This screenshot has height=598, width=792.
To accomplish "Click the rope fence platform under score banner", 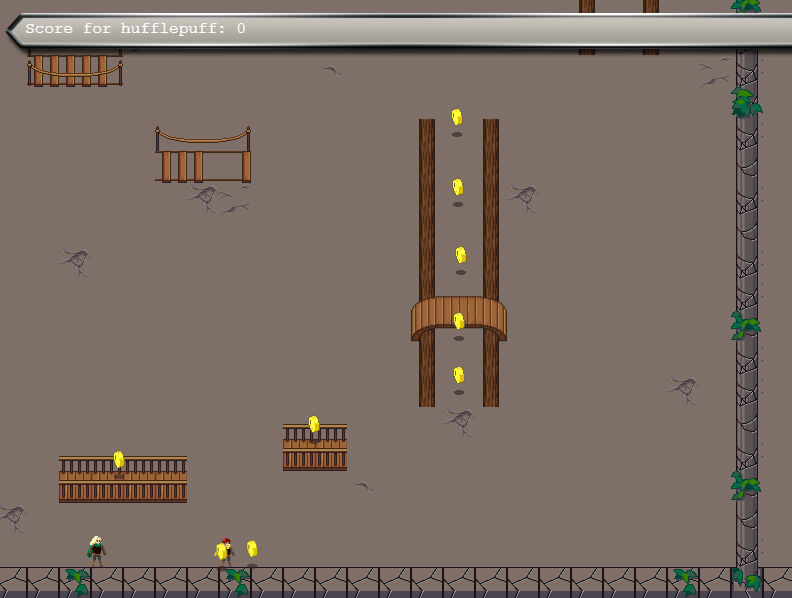I will point(75,68).
